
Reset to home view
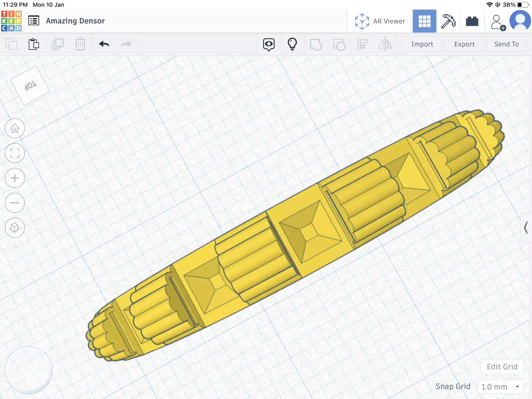pos(15,128)
